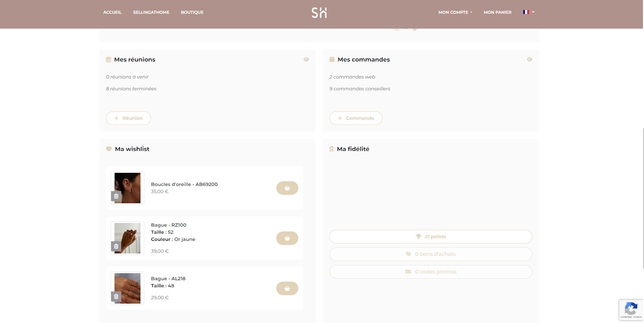644x323 pixels.
Task: Expand the French flag language selector
Action: click(528, 12)
